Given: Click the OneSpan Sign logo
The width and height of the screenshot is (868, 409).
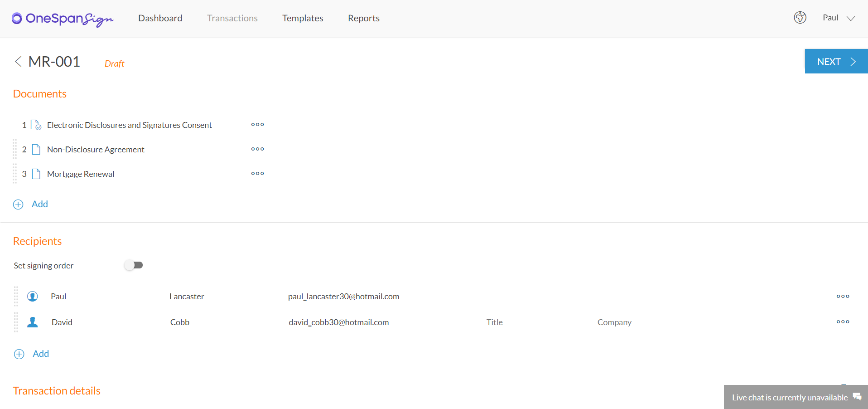Looking at the screenshot, I should (63, 19).
